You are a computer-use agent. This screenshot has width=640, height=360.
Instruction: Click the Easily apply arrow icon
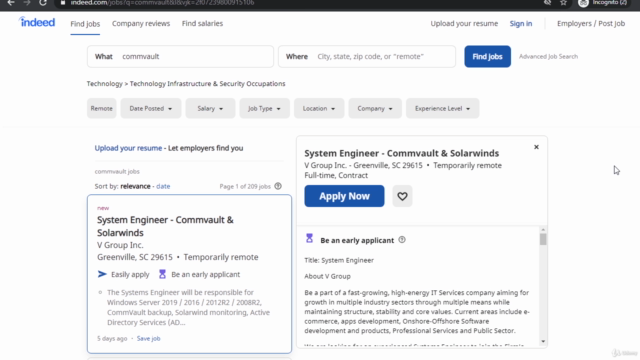click(x=102, y=274)
